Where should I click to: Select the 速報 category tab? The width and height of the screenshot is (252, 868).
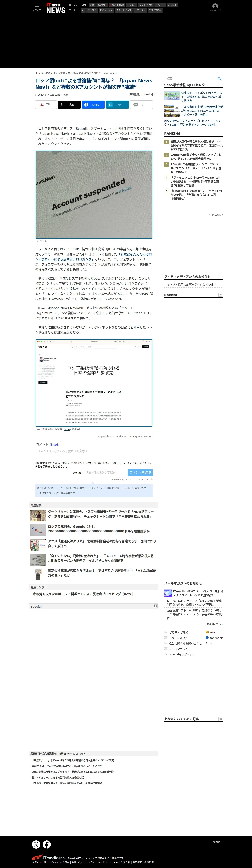click(84, 5)
